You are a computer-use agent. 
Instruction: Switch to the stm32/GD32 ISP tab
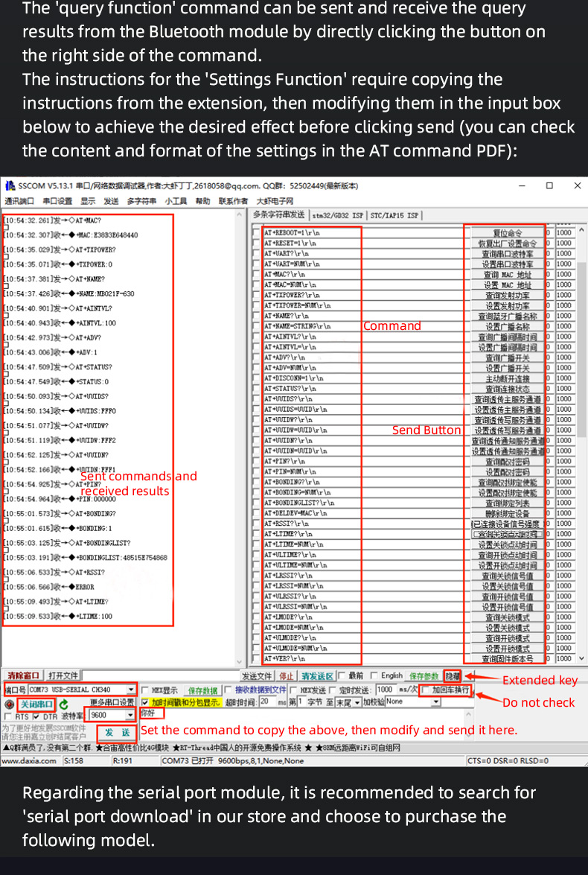337,215
